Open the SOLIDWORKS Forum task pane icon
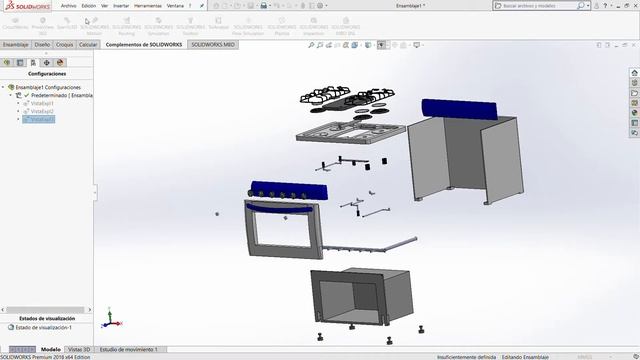This screenshot has width=640, height=360. click(634, 133)
